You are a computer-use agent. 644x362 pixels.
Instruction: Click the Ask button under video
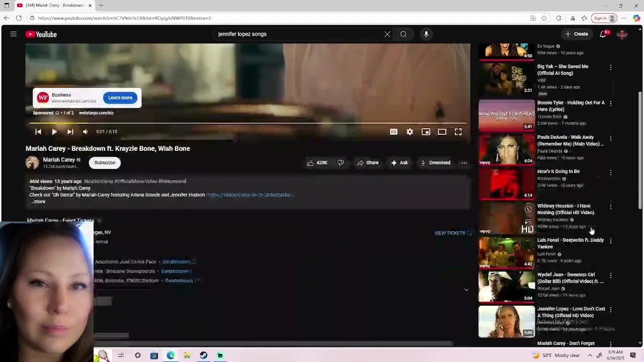(399, 163)
